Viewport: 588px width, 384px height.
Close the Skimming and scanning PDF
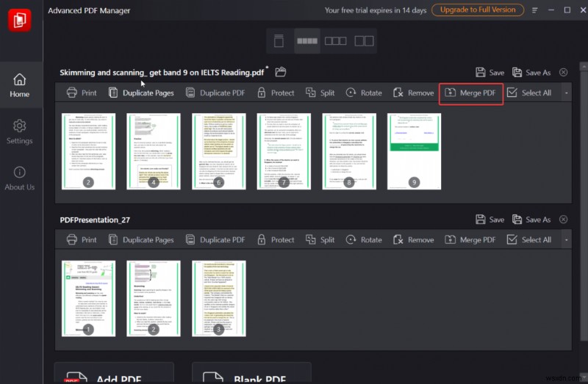(x=563, y=72)
